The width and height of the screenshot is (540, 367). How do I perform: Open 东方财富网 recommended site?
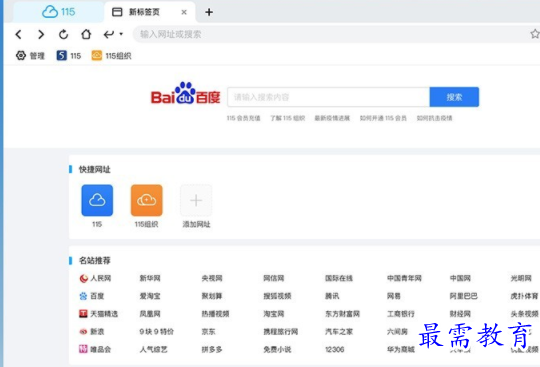click(342, 314)
